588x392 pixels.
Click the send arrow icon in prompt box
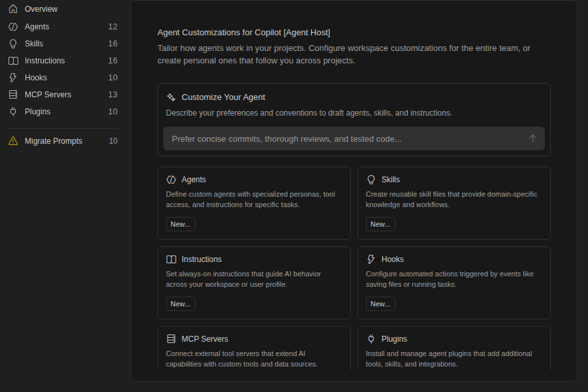(532, 139)
